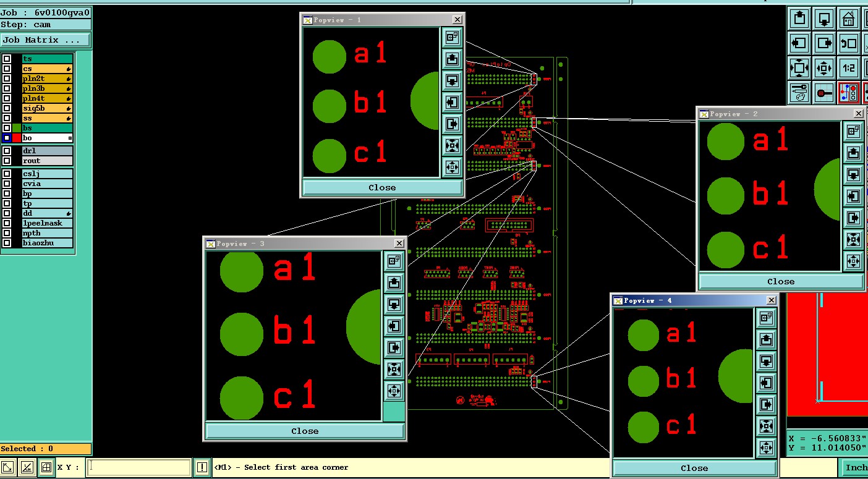Screen dimensions: 868x479
Task: Click the first bottom-left select-area icon
Action: click(x=7, y=468)
